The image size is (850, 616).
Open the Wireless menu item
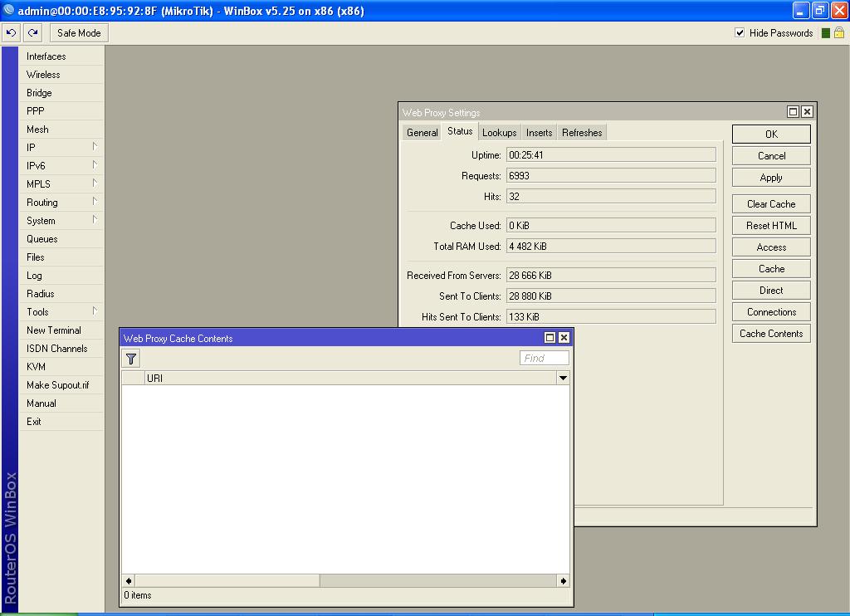(61, 75)
